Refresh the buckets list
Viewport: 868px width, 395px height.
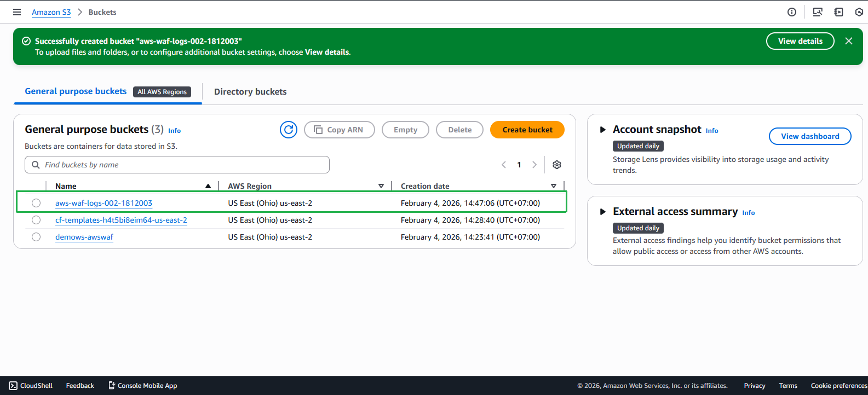click(289, 130)
